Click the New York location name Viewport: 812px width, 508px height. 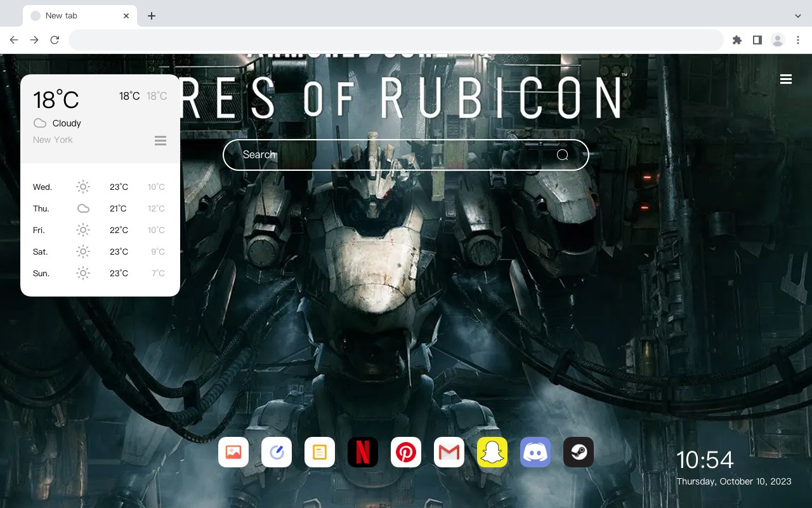pyautogui.click(x=53, y=140)
